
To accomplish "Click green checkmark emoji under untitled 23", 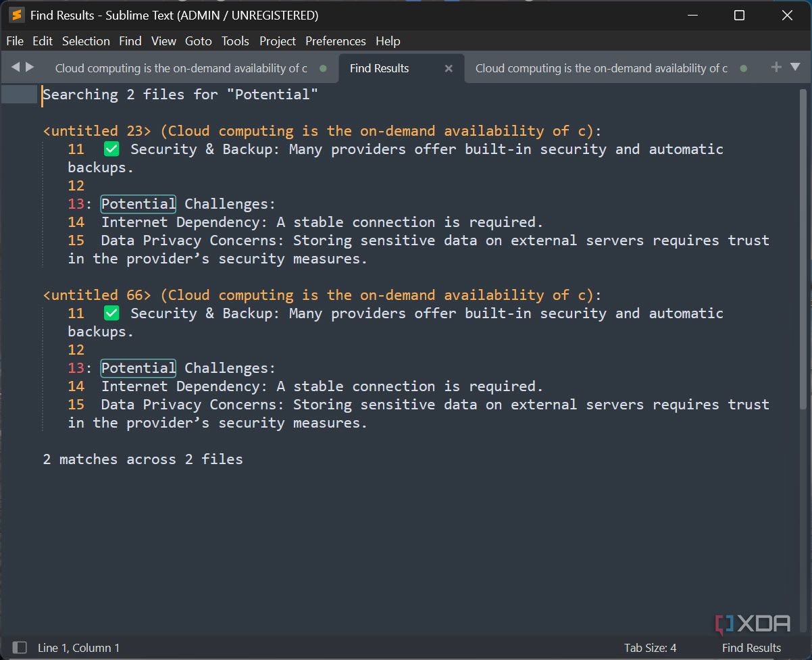I will pos(111,149).
